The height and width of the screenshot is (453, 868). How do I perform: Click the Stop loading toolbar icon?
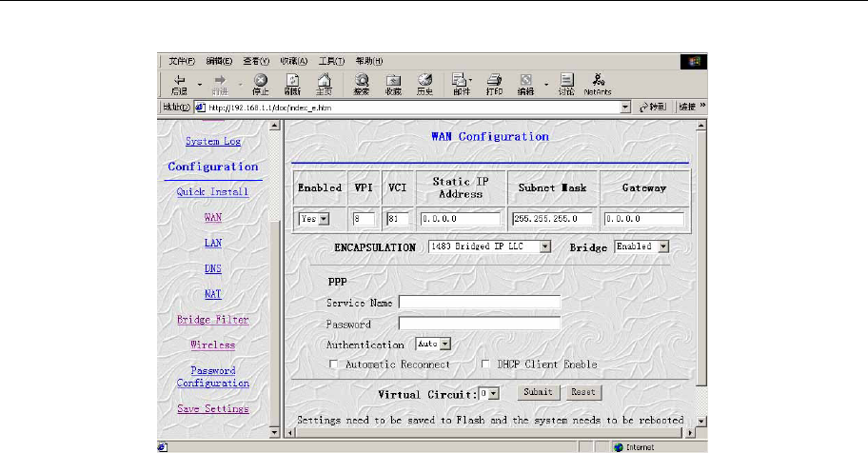tap(260, 85)
